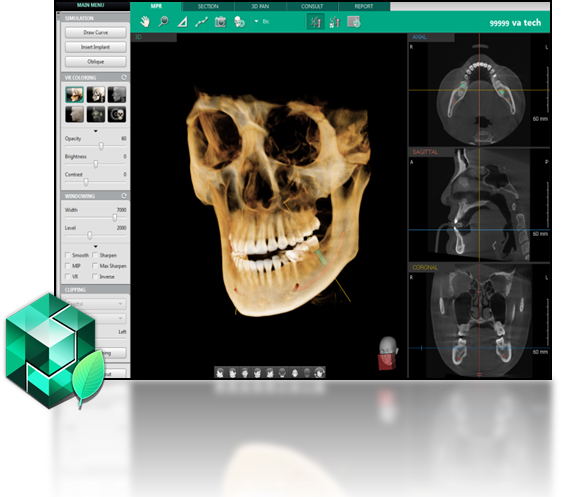The height and width of the screenshot is (497, 563).
Task: Reset the VR Coloring settings
Action: (x=124, y=77)
